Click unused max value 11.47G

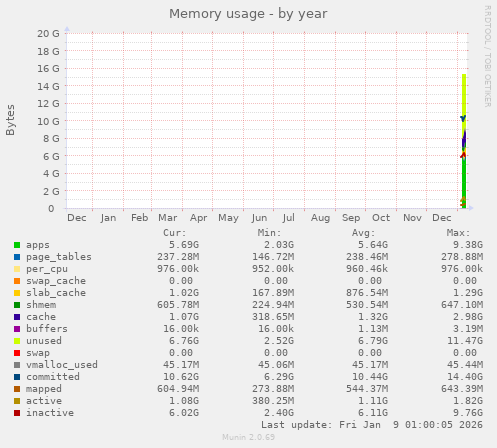(465, 341)
